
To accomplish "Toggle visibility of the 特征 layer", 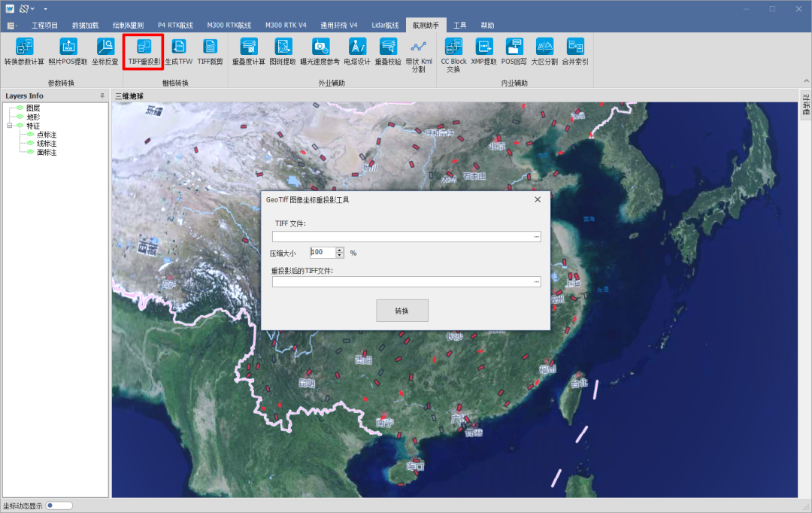I will pyautogui.click(x=20, y=126).
